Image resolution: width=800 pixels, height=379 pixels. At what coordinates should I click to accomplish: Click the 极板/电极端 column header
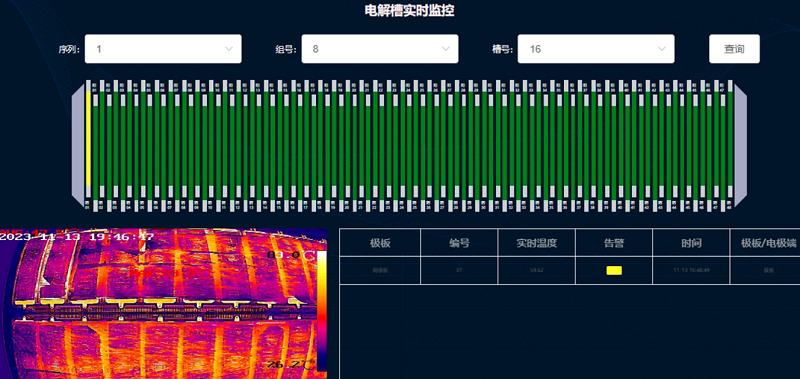coord(765,243)
